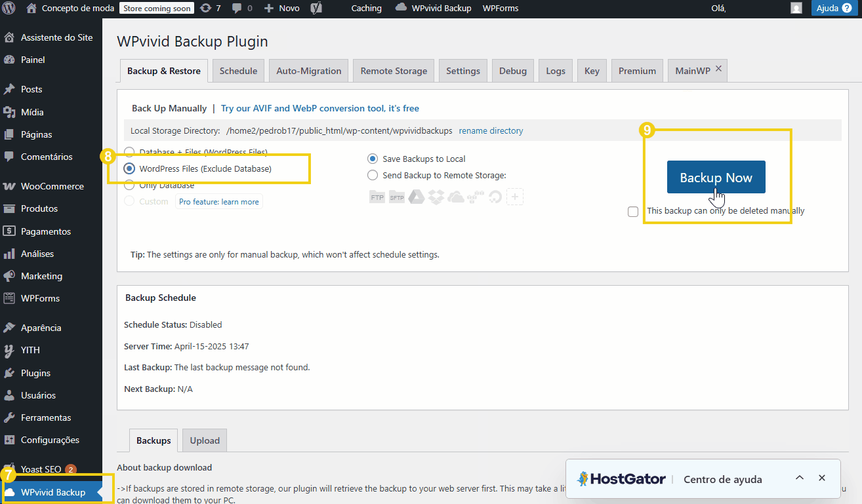Open Configurações in sidebar
The height and width of the screenshot is (504, 862).
coord(51,440)
